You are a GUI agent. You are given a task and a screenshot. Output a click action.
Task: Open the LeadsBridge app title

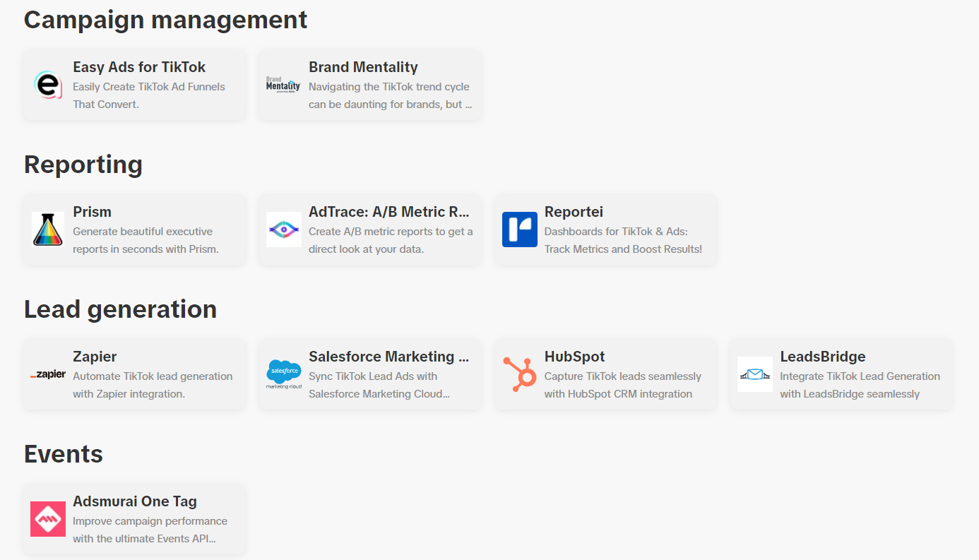click(x=822, y=357)
